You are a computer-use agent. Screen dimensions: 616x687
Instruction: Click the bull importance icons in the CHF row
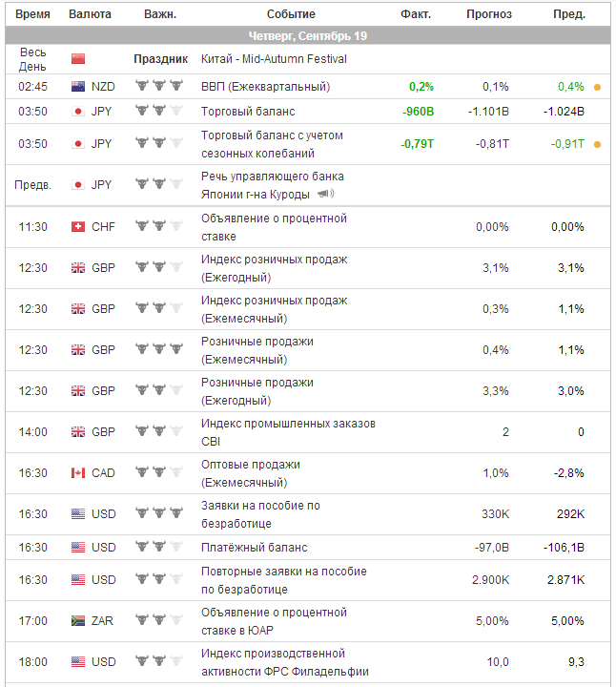159,227
